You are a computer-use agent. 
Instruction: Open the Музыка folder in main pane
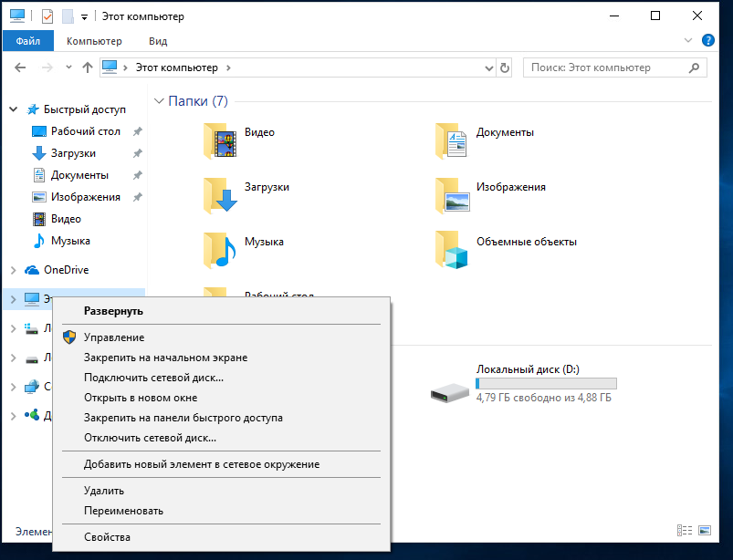coord(220,248)
